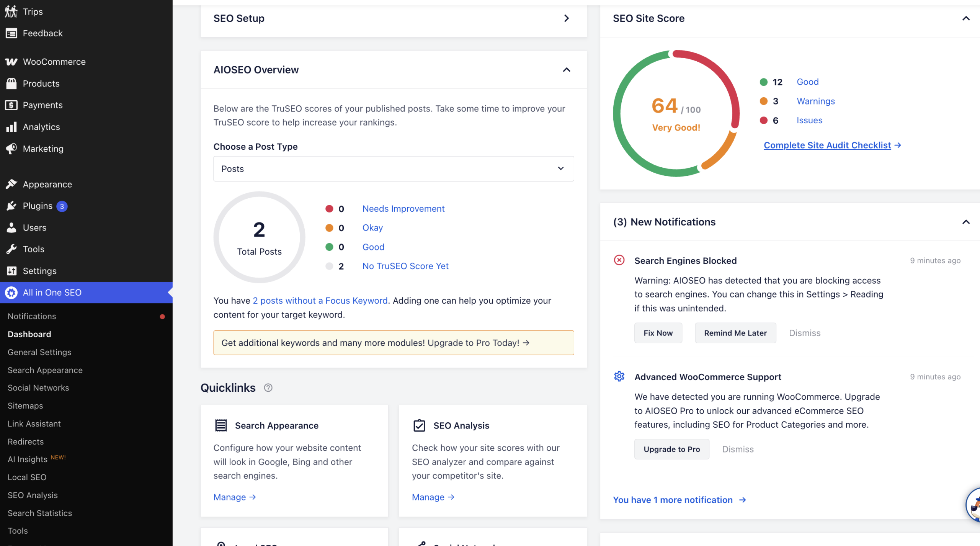Open Tools via the wrench icon
Viewport: 980px width, 546px height.
(x=11, y=249)
